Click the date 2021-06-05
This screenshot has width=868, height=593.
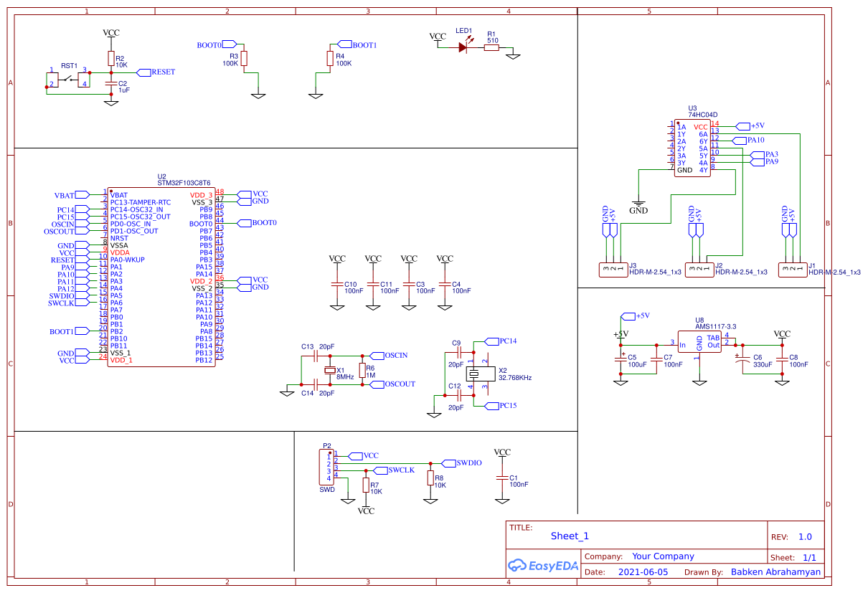point(643,572)
